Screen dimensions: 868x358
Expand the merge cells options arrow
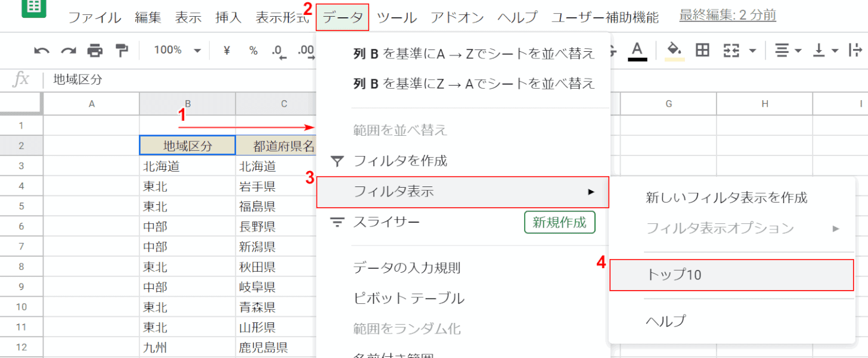[752, 51]
